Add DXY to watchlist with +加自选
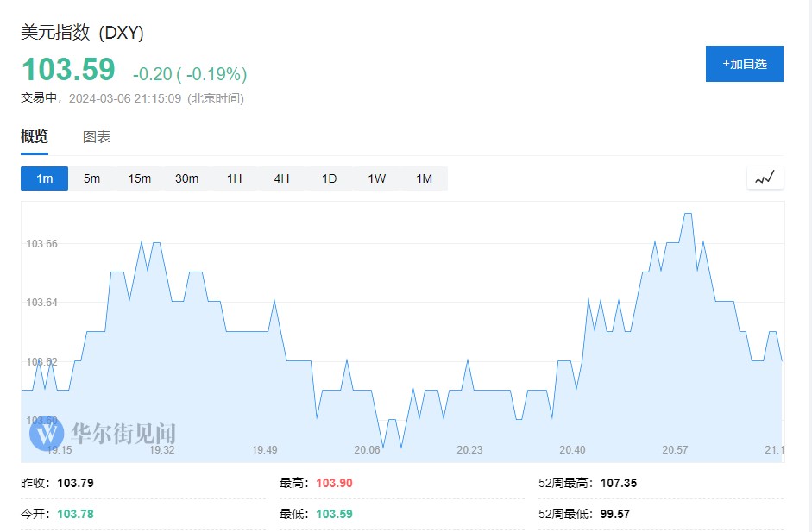The image size is (812, 532). click(x=744, y=64)
